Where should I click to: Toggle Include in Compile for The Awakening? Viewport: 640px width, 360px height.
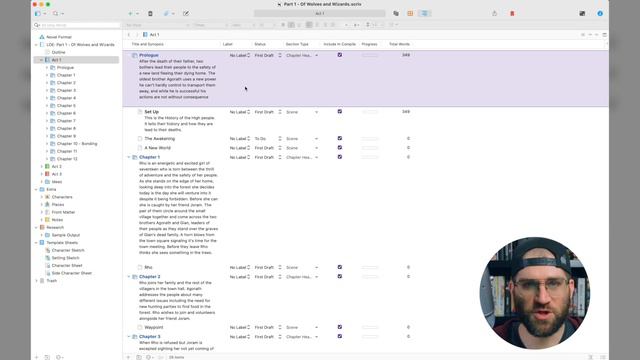click(340, 138)
